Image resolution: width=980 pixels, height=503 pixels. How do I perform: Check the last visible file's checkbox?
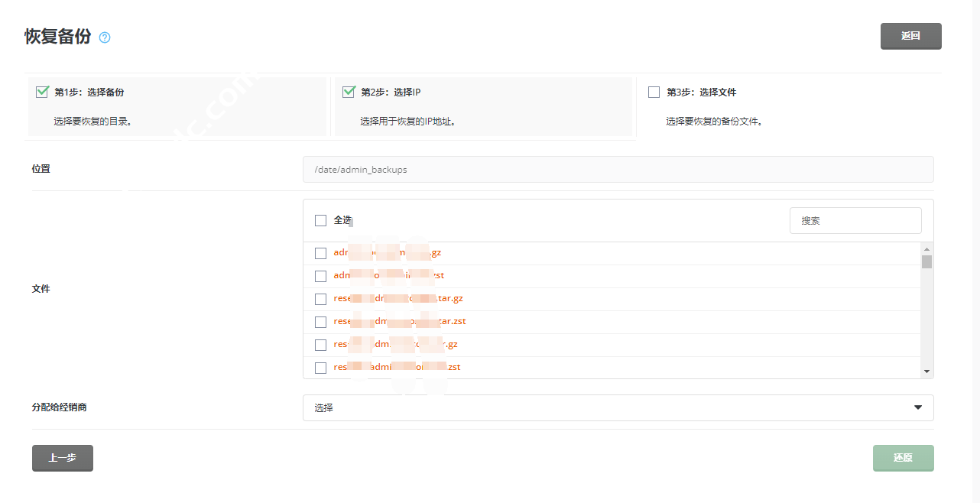pyautogui.click(x=320, y=368)
